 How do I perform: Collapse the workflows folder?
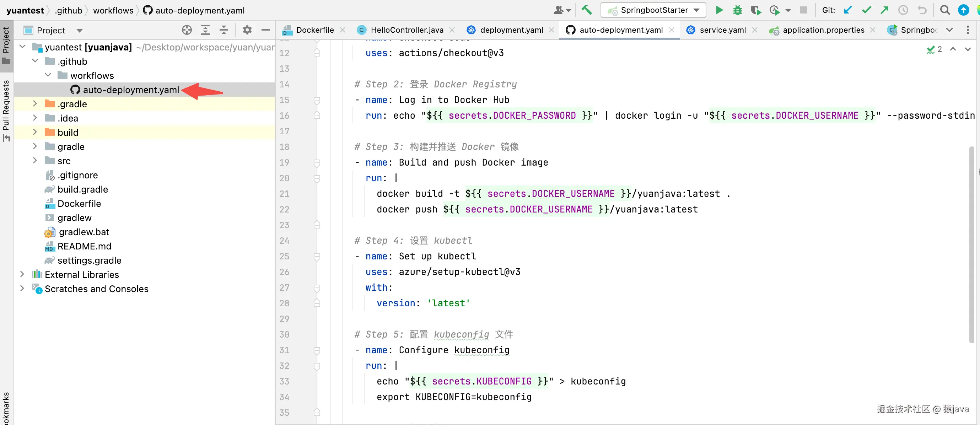tap(48, 75)
